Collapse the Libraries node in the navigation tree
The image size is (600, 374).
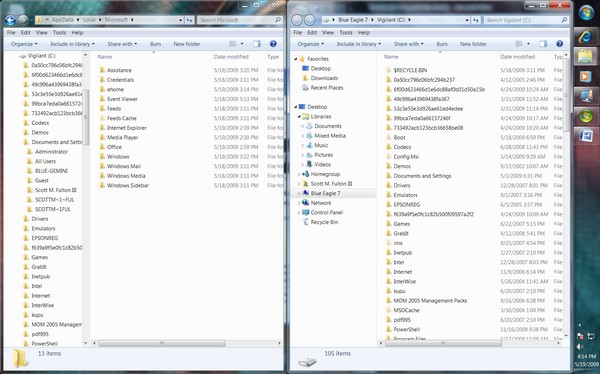299,116
